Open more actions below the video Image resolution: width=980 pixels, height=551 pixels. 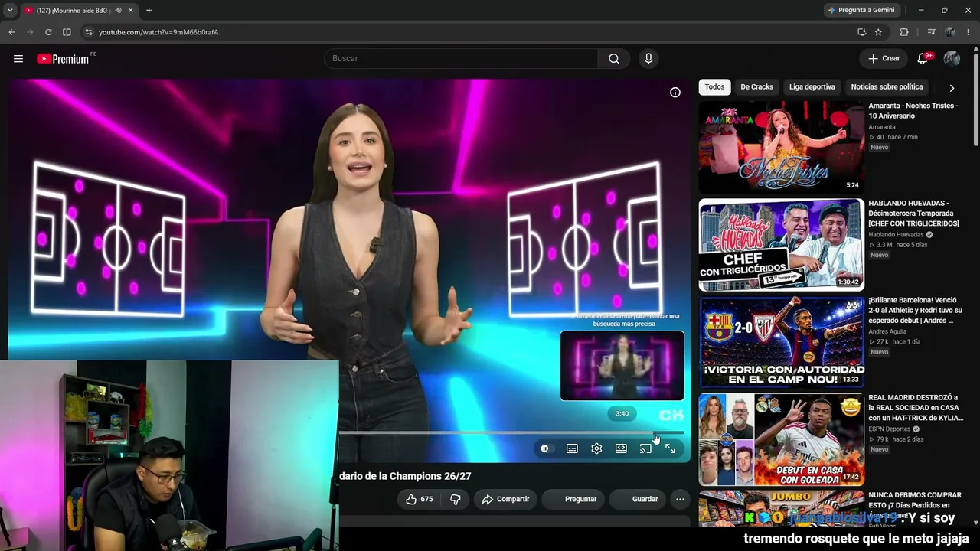click(680, 499)
